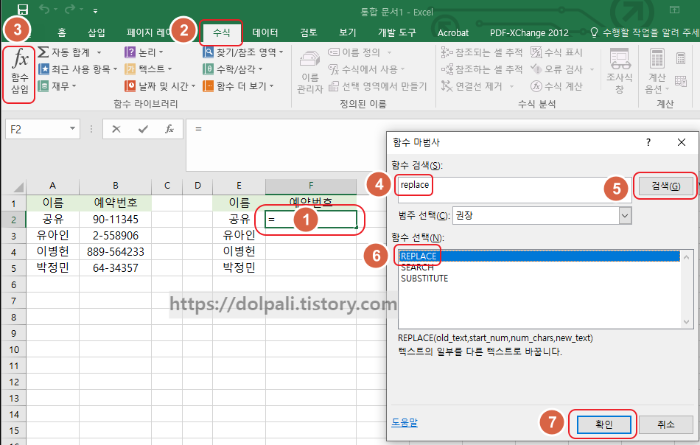Open Date & Time (날짜 및 시간) functions
This screenshot has height=445, width=700.
pyautogui.click(x=160, y=86)
